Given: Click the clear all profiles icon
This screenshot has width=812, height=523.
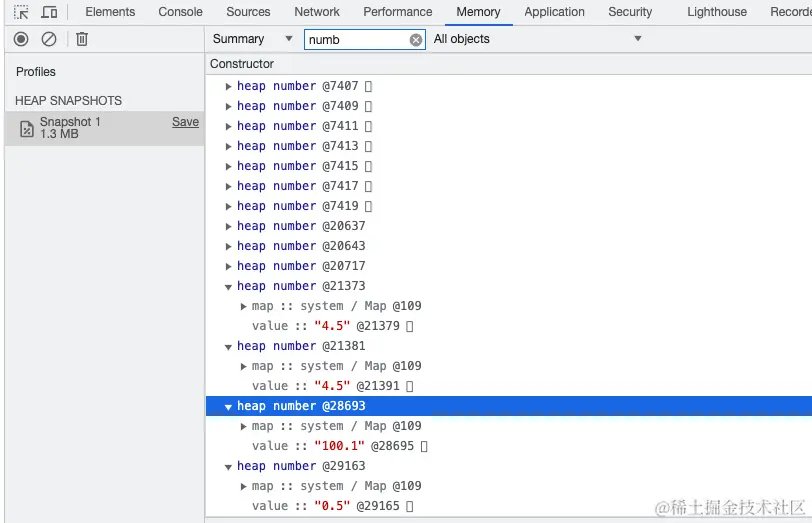Looking at the screenshot, I should tap(49, 39).
